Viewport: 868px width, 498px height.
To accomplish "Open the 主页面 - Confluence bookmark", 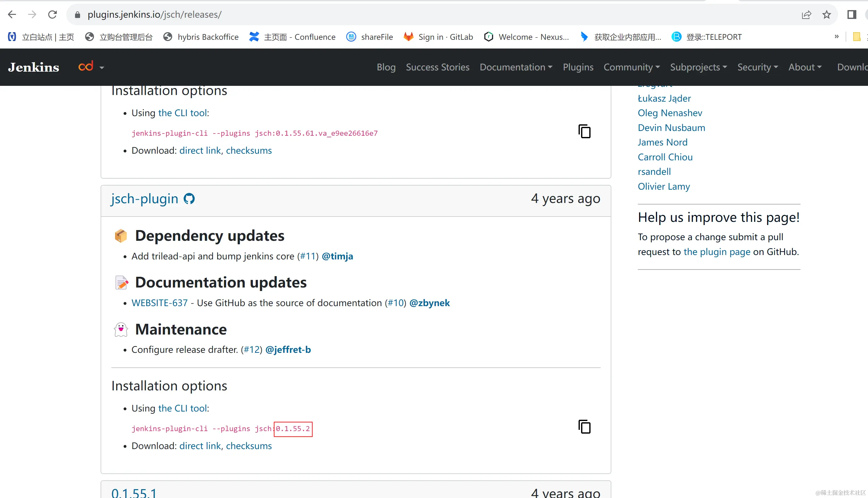I will 292,37.
